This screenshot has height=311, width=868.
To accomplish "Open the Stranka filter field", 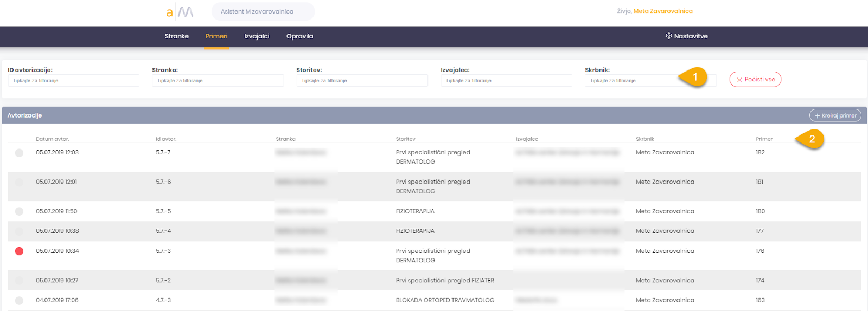I will pyautogui.click(x=218, y=81).
